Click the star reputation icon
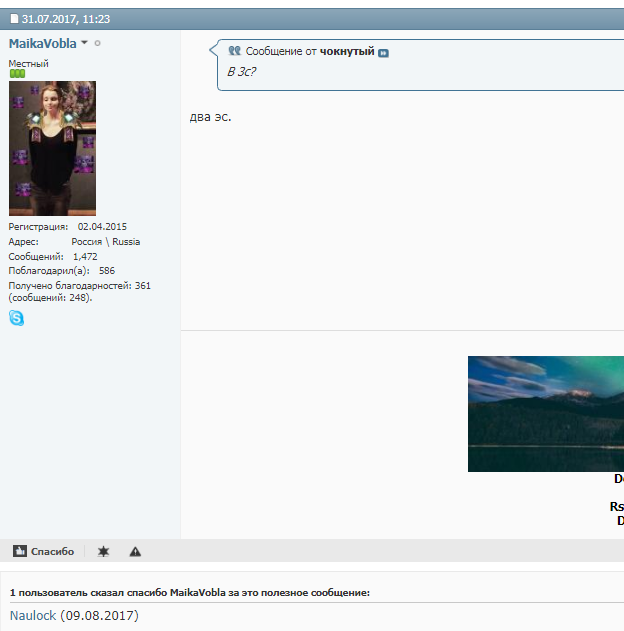Viewport: 624px width, 631px height. point(103,551)
